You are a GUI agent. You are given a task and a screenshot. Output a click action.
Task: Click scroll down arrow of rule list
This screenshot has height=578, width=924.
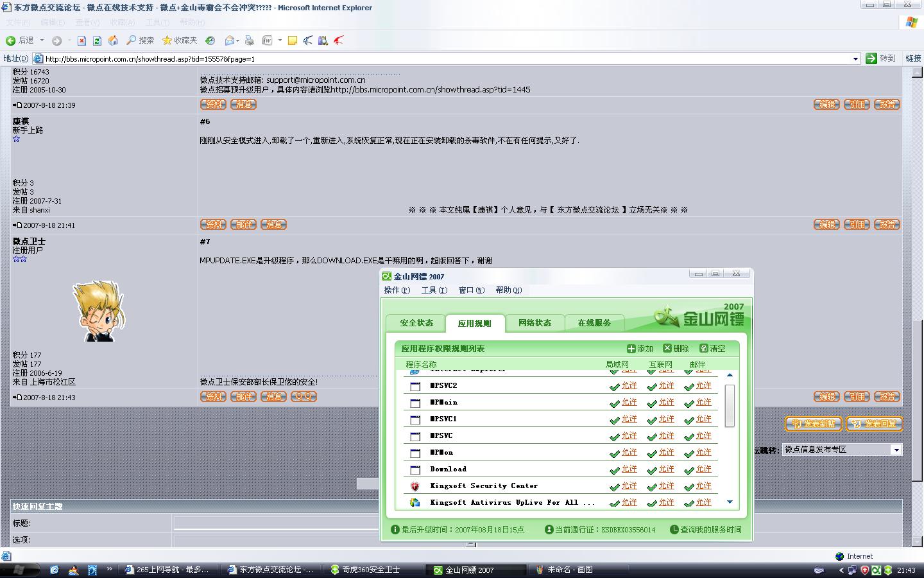(x=730, y=502)
